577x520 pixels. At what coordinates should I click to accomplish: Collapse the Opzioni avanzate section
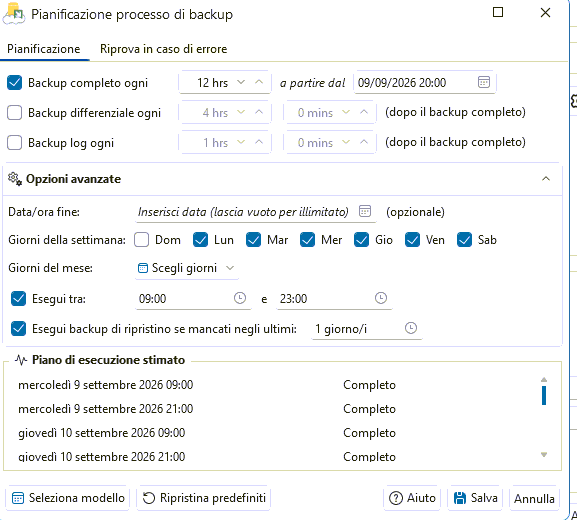coord(546,179)
